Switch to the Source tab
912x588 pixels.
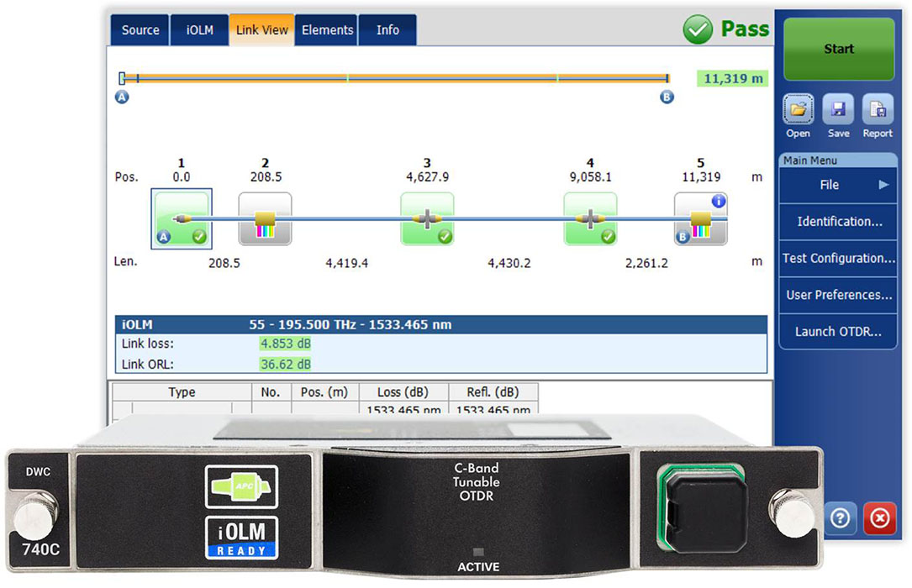tap(140, 30)
